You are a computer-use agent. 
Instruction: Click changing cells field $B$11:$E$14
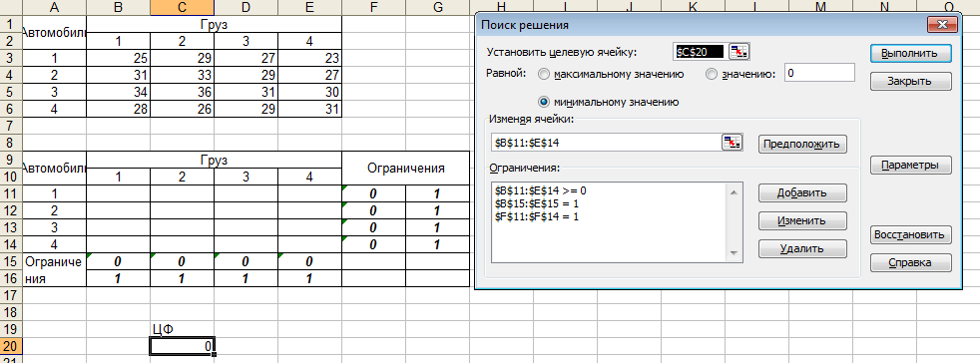[606, 143]
